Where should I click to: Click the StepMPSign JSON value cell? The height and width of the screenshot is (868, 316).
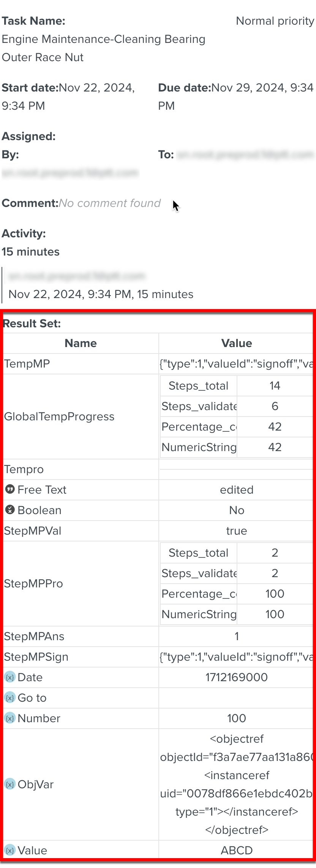pos(236,657)
